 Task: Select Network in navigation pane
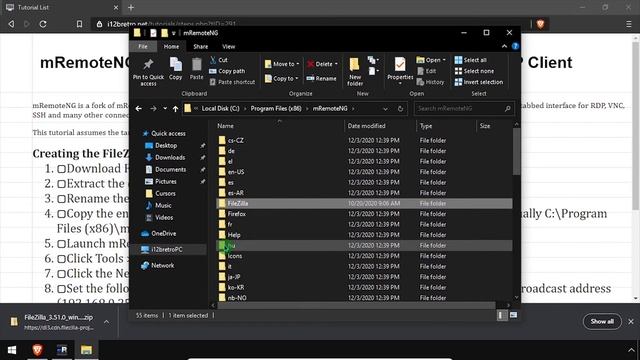[x=162, y=265]
